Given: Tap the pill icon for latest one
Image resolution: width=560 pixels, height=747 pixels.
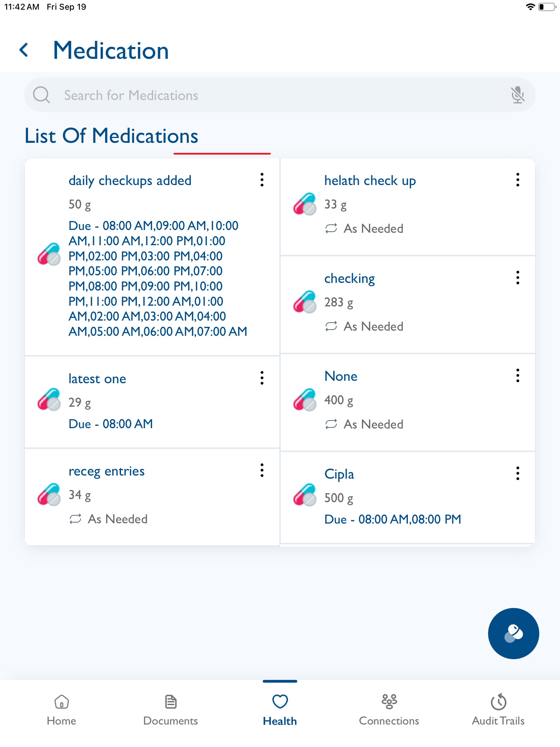Looking at the screenshot, I should (x=49, y=399).
